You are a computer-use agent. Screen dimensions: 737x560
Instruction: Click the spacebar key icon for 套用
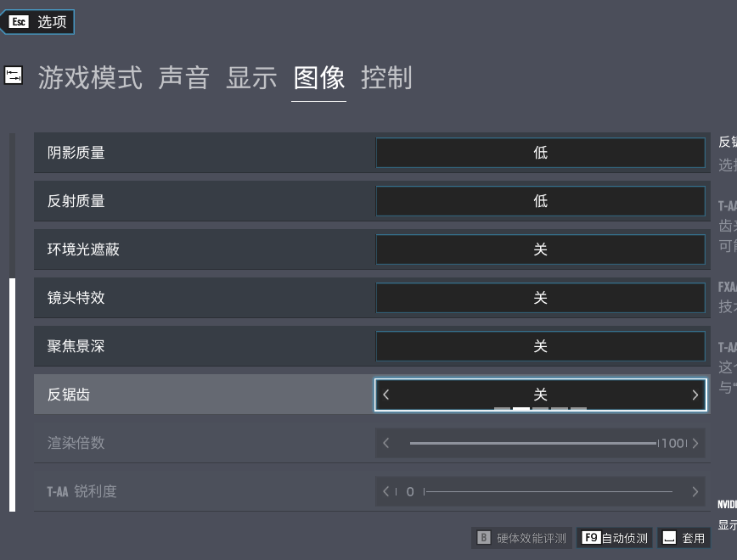click(669, 538)
